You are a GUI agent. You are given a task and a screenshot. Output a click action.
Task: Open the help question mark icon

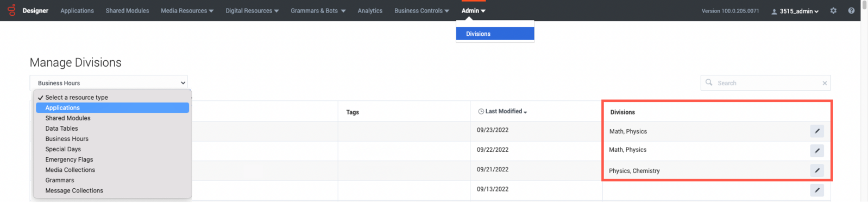[x=851, y=10]
